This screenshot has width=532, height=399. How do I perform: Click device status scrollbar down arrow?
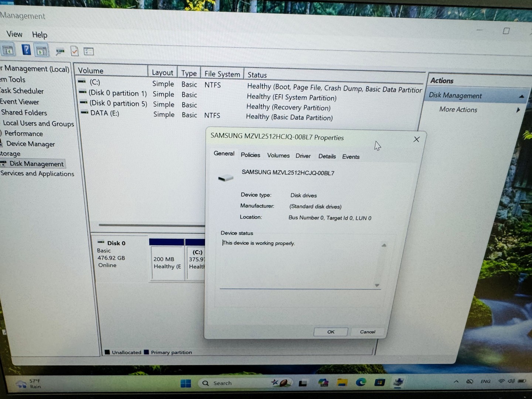[377, 285]
